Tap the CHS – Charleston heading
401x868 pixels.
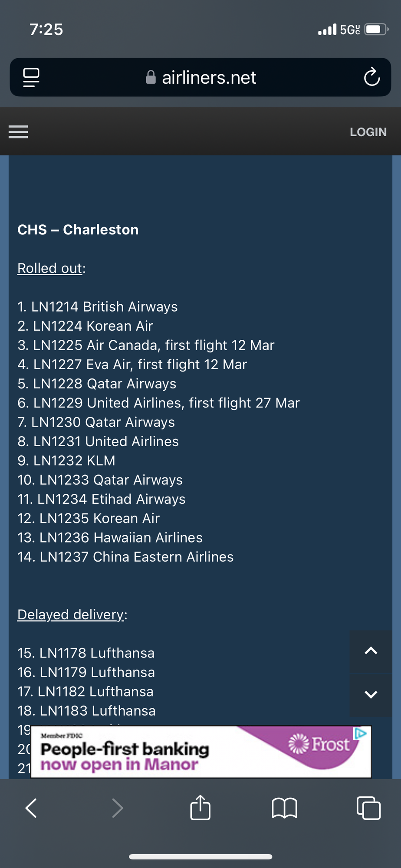pos(78,230)
